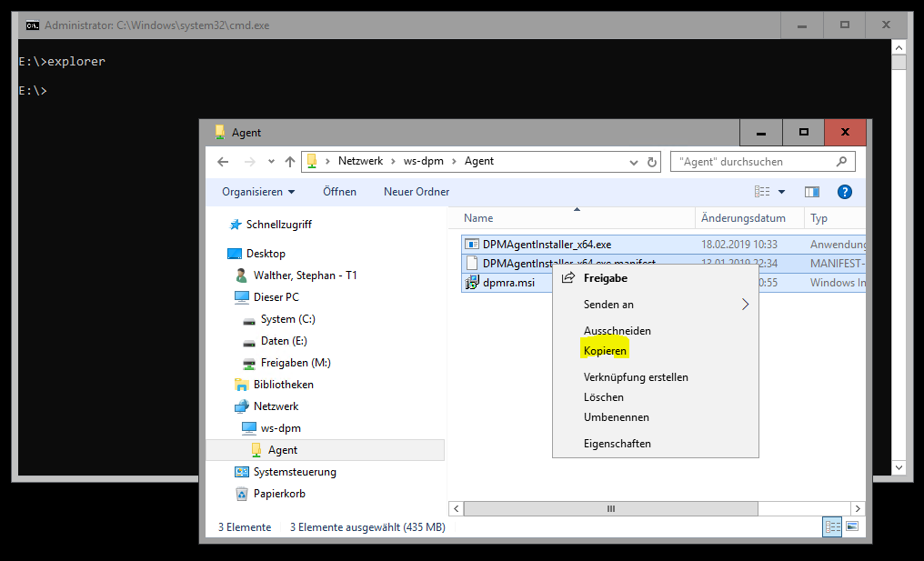
Task: Click Netzwerk in the address bar
Action: [361, 162]
